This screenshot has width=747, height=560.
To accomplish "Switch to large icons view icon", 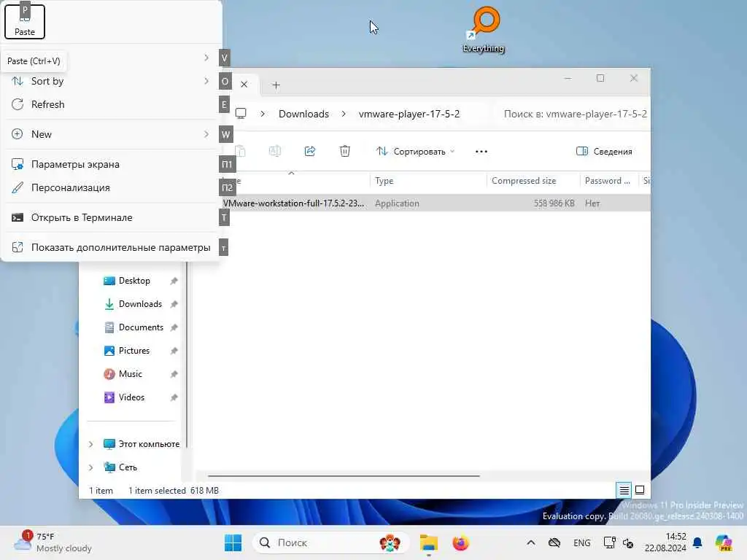I will pos(640,490).
